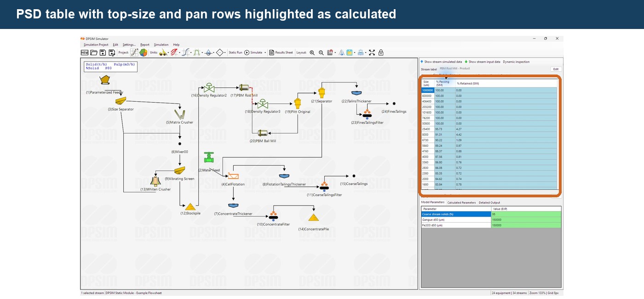Open the Simulation Project menu
Image resolution: width=644 pixels, height=299 pixels.
pos(96,45)
